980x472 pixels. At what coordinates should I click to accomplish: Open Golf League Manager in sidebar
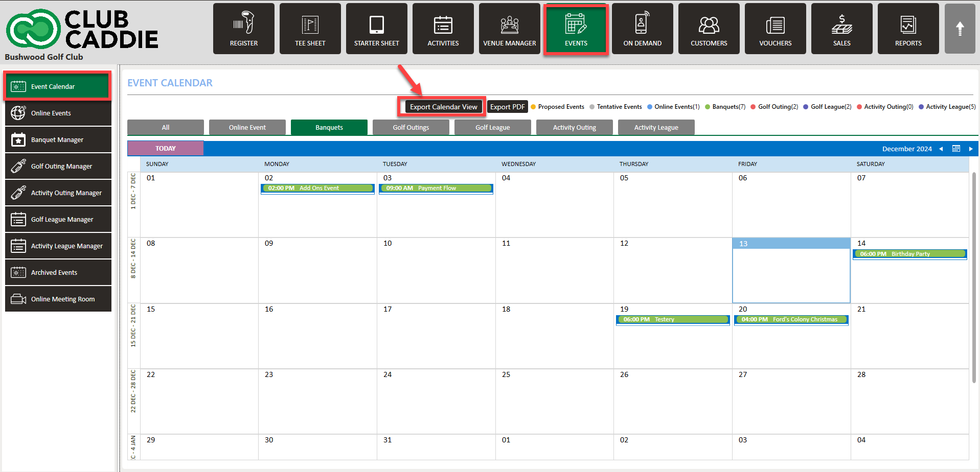(58, 219)
